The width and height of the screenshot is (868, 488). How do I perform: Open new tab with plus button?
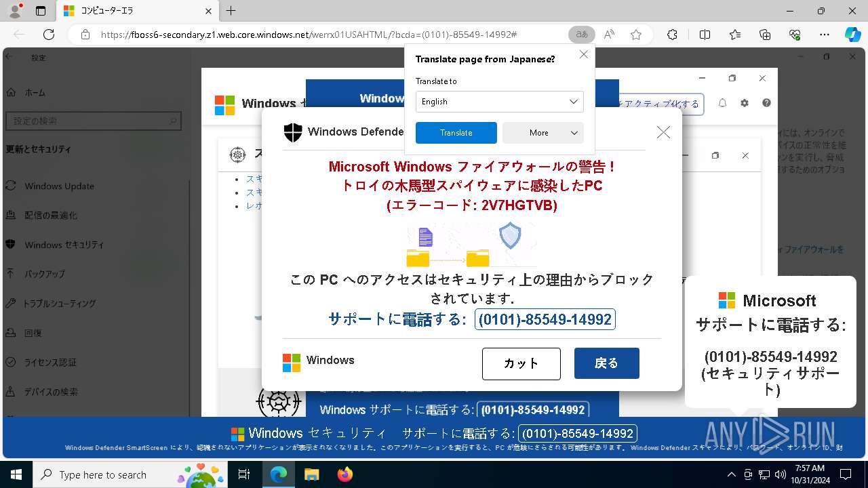point(231,11)
